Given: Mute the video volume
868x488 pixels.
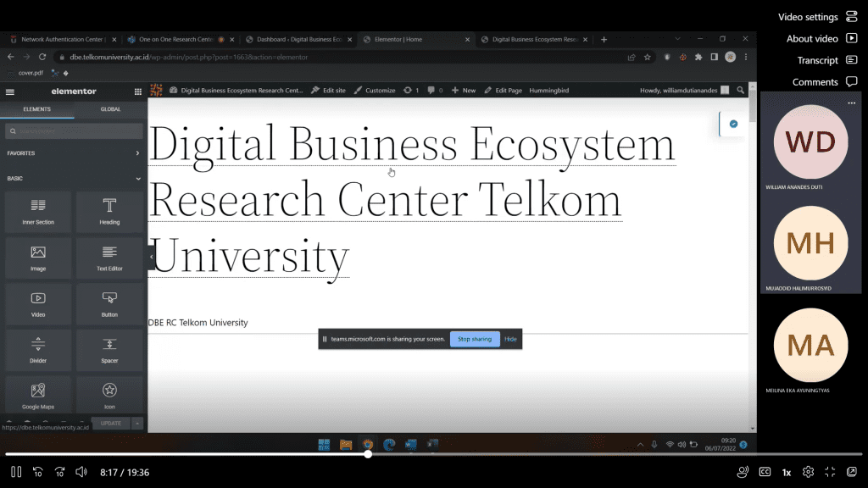Looking at the screenshot, I should point(81,472).
